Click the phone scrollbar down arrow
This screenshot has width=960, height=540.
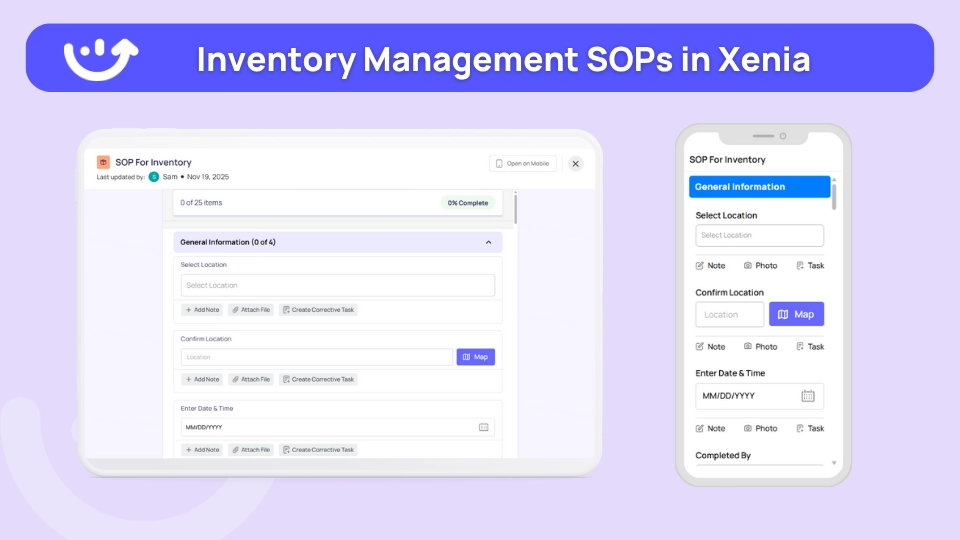coord(834,463)
